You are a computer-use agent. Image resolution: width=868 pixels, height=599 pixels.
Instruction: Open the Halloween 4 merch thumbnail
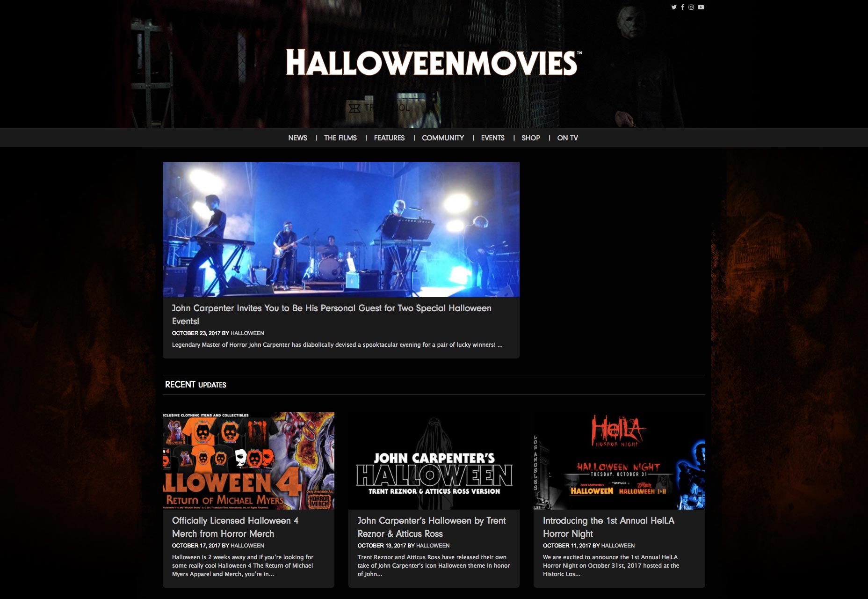248,461
